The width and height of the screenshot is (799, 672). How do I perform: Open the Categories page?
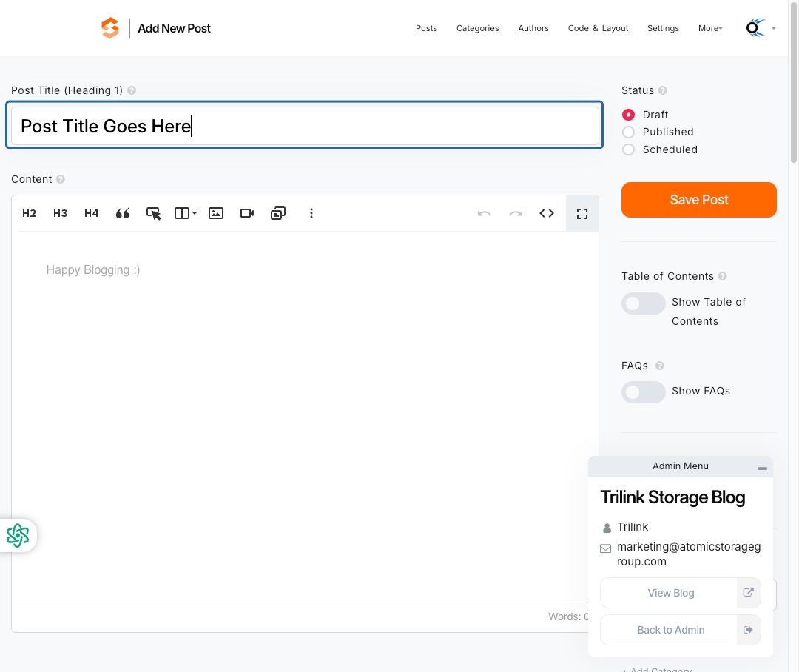[477, 28]
